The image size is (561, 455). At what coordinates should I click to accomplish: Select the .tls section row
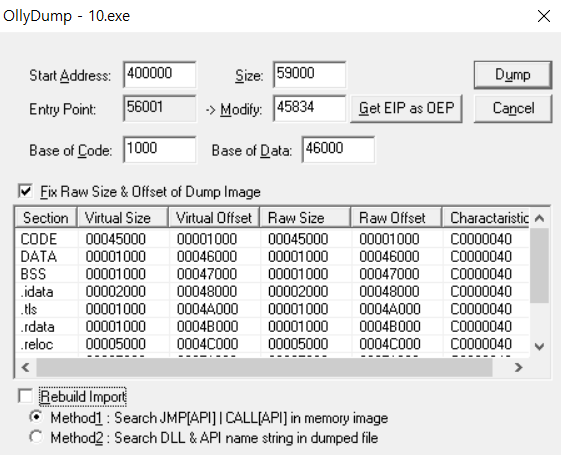tap(272, 309)
